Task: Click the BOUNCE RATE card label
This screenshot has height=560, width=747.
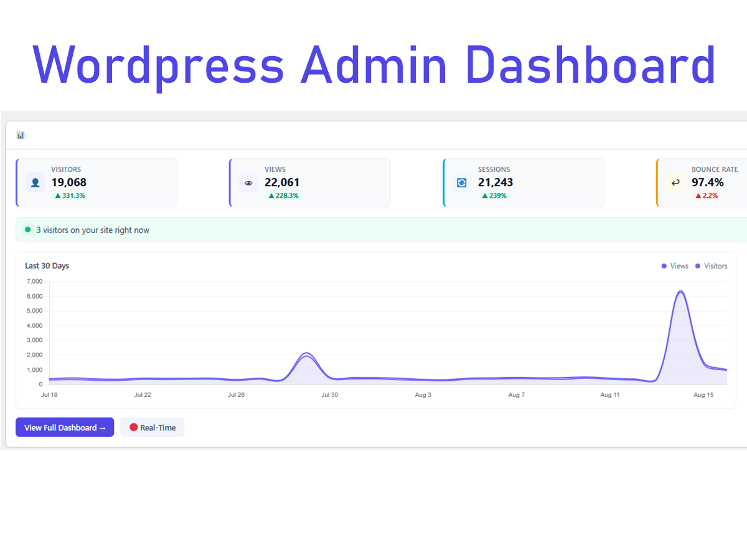Action: (715, 169)
